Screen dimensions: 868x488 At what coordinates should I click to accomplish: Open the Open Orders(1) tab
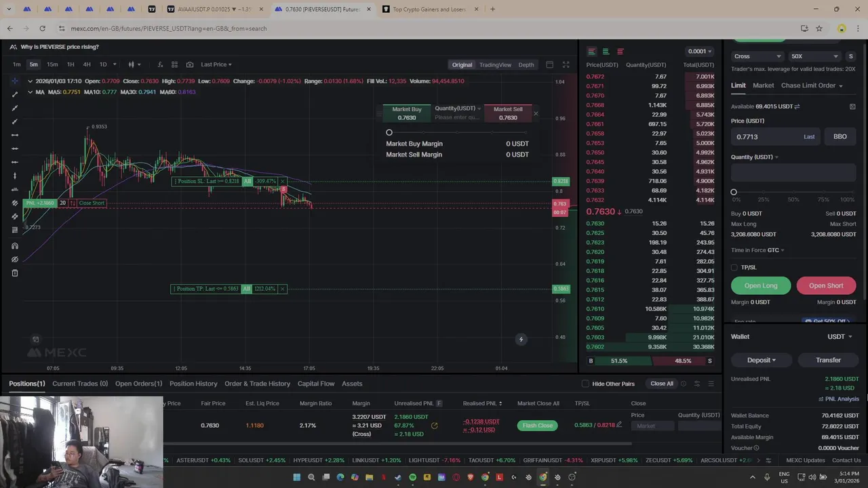[138, 384]
